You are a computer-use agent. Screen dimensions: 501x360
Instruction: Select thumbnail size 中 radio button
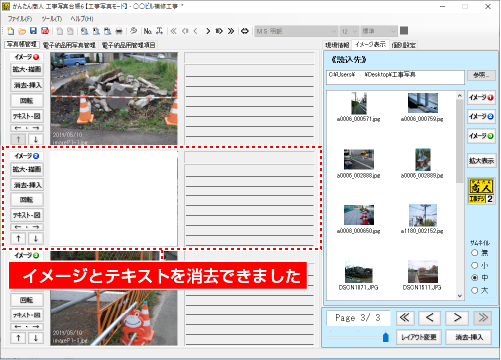(475, 278)
